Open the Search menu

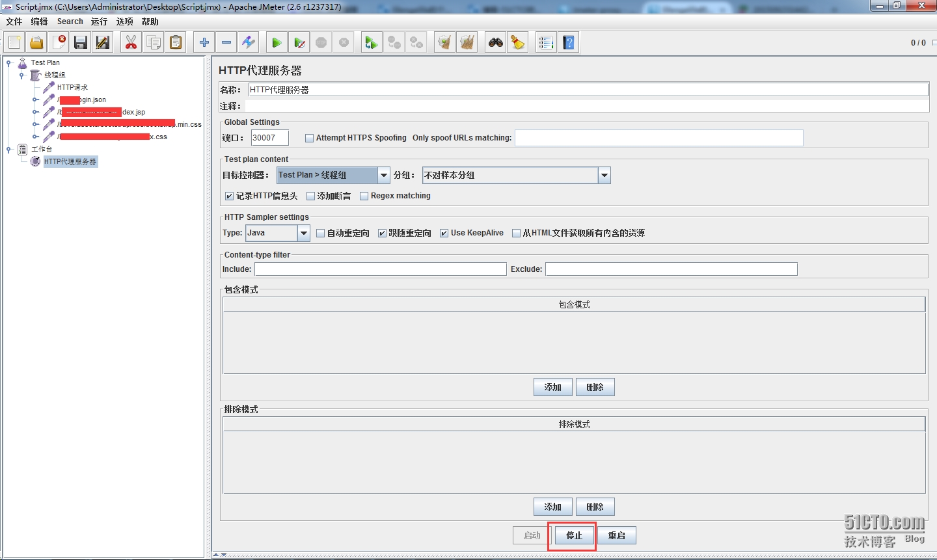coord(70,21)
